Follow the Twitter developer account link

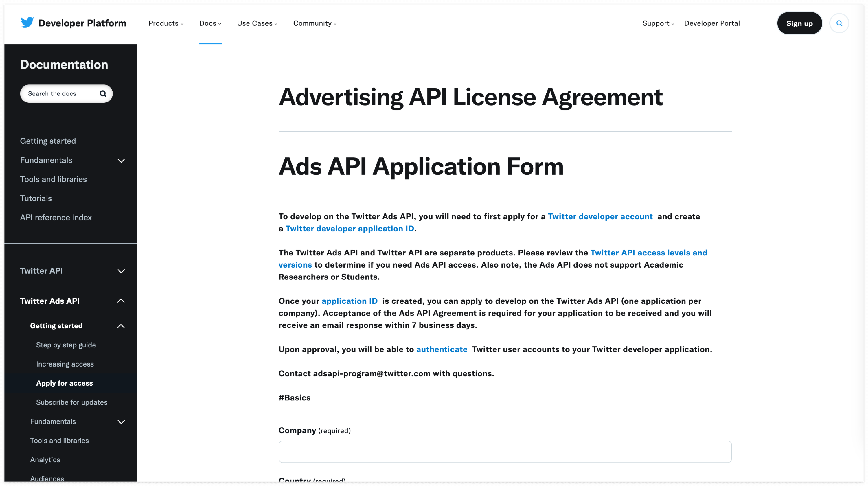coord(600,216)
